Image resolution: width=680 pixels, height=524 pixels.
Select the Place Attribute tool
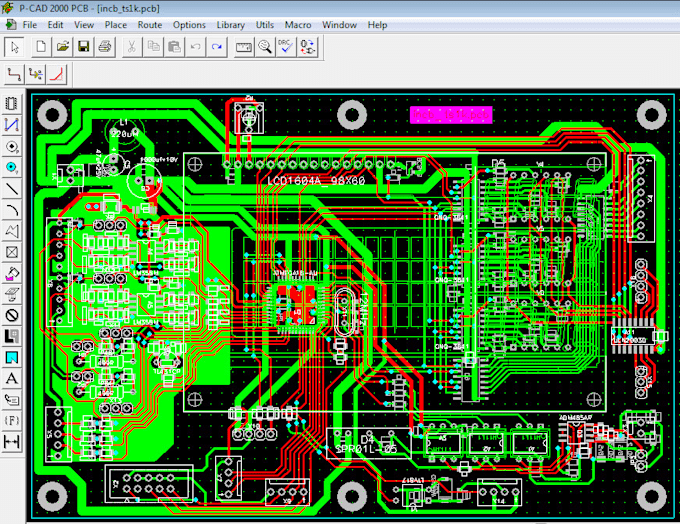click(12, 400)
